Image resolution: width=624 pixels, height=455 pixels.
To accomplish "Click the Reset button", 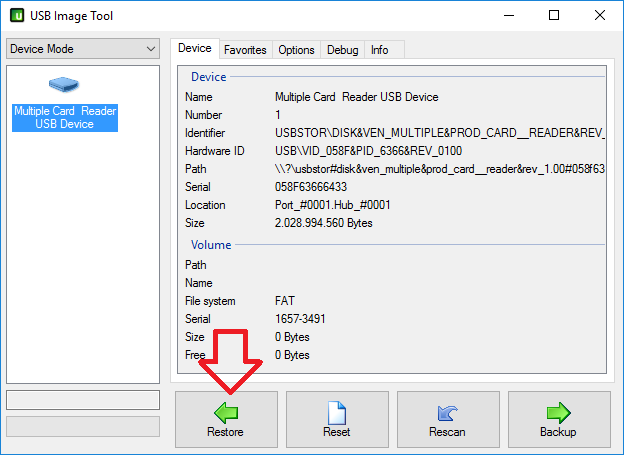I will [x=337, y=419].
